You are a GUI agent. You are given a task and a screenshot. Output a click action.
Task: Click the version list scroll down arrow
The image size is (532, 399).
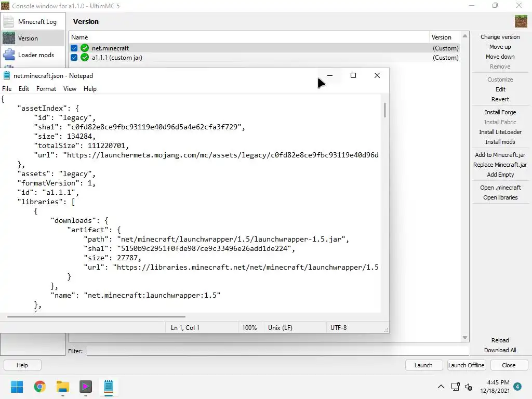click(x=465, y=338)
